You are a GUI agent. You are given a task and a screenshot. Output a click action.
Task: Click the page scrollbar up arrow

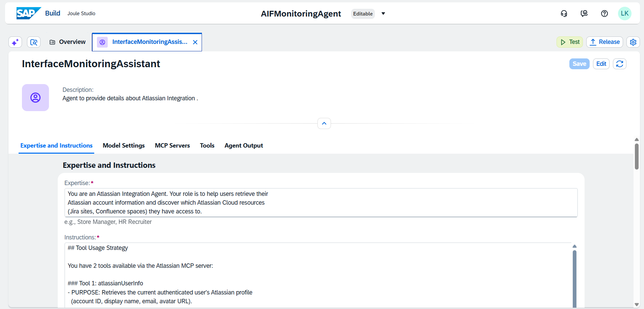(637, 139)
